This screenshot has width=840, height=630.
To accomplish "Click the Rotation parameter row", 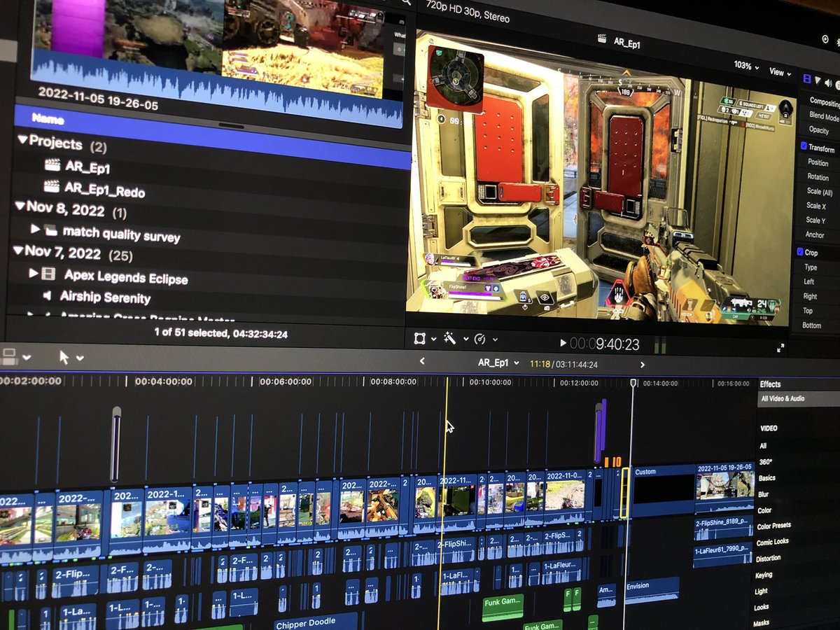I will [819, 177].
